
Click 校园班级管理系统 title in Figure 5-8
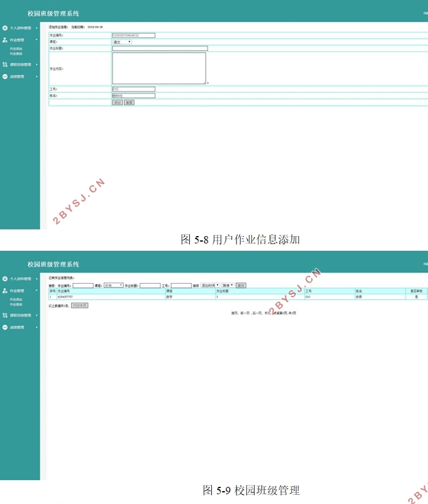(x=53, y=13)
